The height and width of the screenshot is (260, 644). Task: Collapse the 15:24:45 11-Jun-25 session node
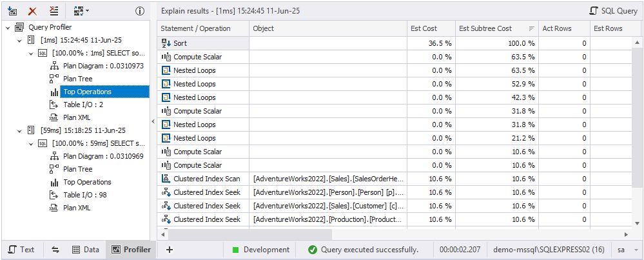[x=19, y=40]
